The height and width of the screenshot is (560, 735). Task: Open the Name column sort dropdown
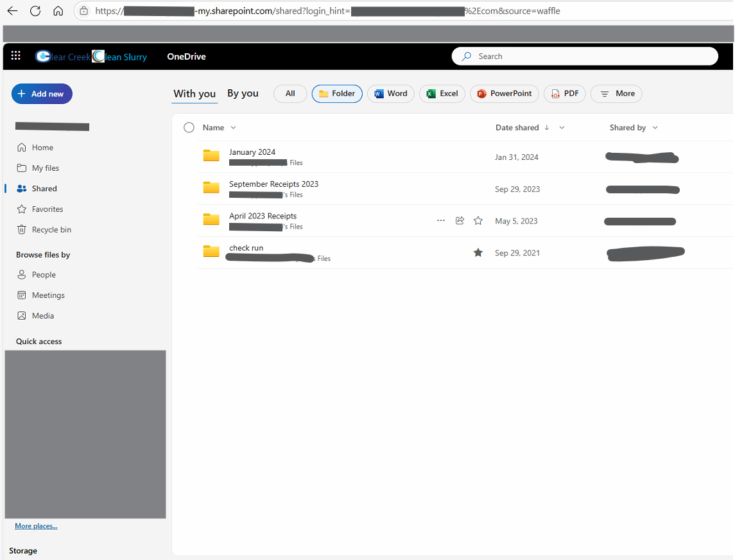coord(233,128)
